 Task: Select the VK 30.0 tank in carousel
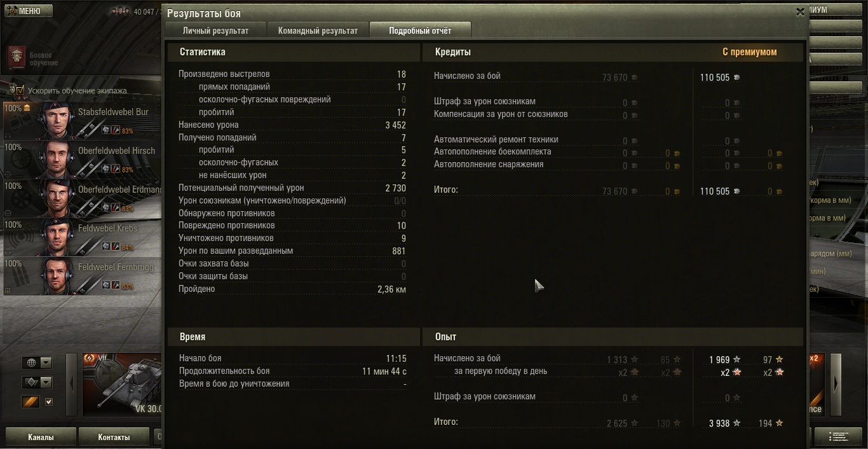click(122, 385)
